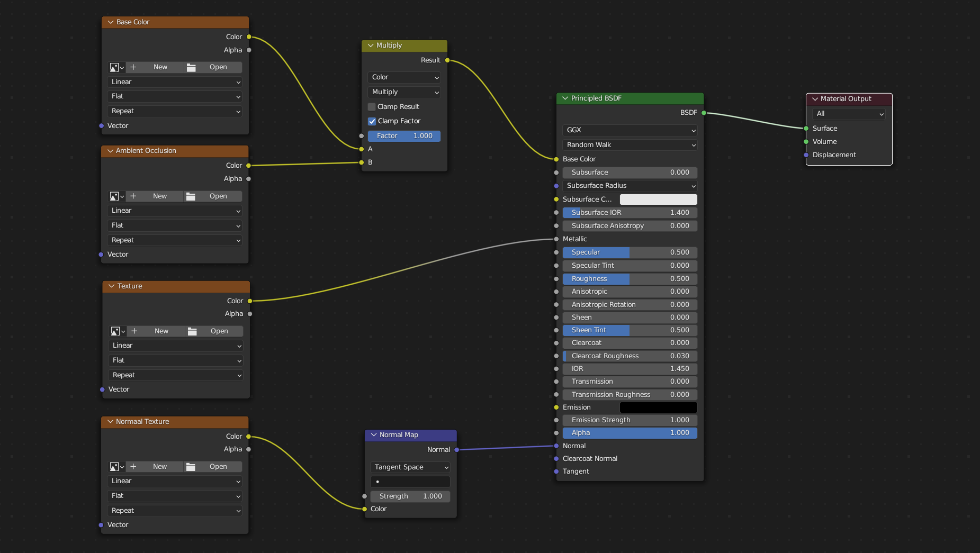Viewport: 980px width, 553px height.
Task: Click the image browser icon in the Base Color node
Action: pos(116,67)
